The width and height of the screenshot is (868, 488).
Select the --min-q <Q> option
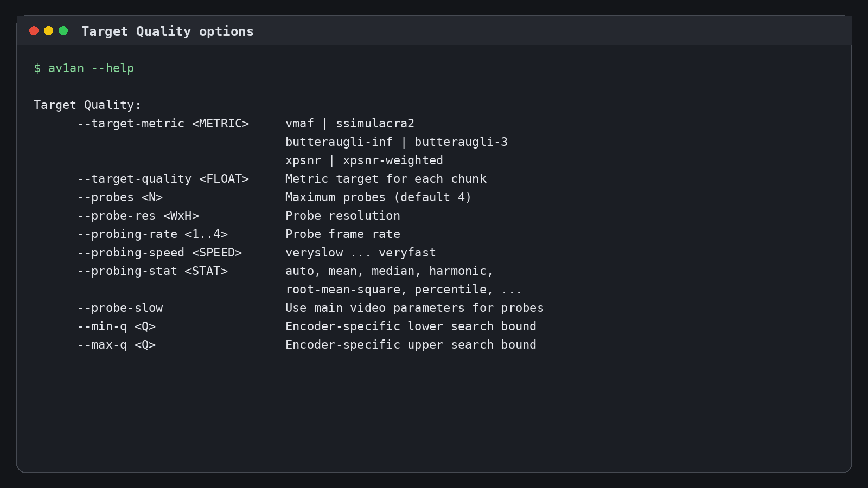[117, 326]
